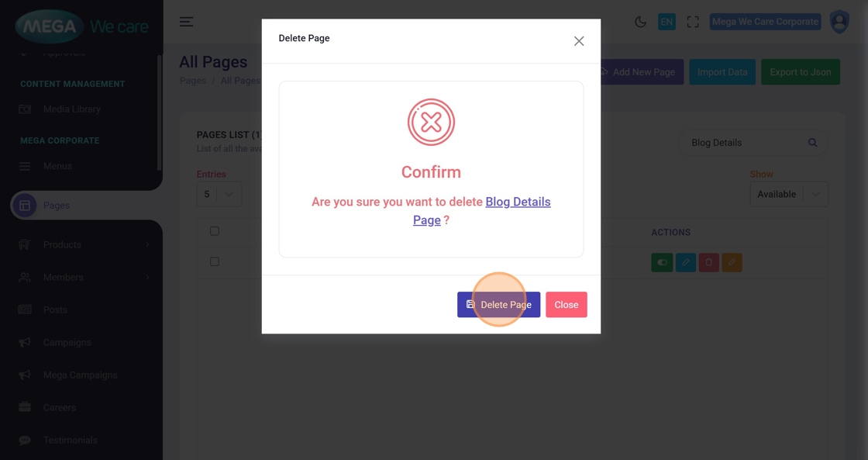Follow the Blog Details Page link
The width and height of the screenshot is (868, 460).
(518, 202)
